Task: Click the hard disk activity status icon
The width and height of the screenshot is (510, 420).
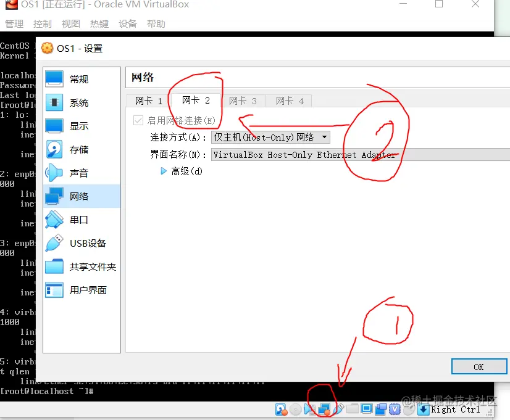Action: click(x=281, y=409)
